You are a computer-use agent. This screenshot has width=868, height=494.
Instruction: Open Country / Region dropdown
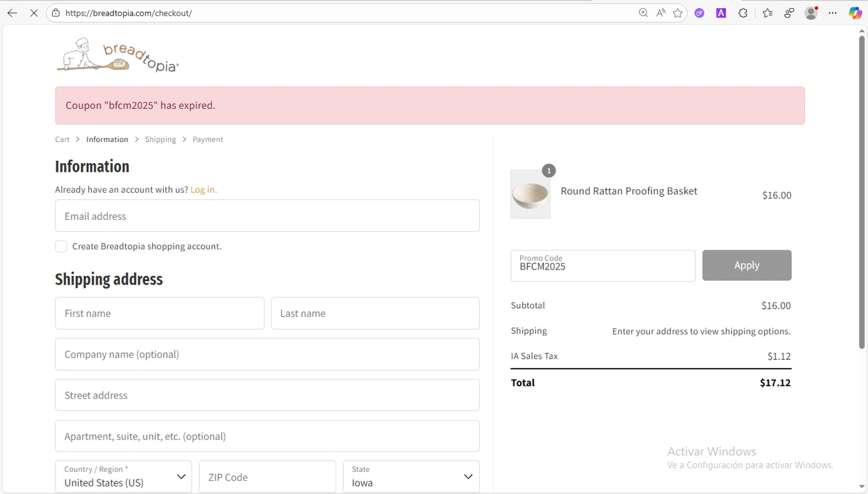[x=123, y=477]
